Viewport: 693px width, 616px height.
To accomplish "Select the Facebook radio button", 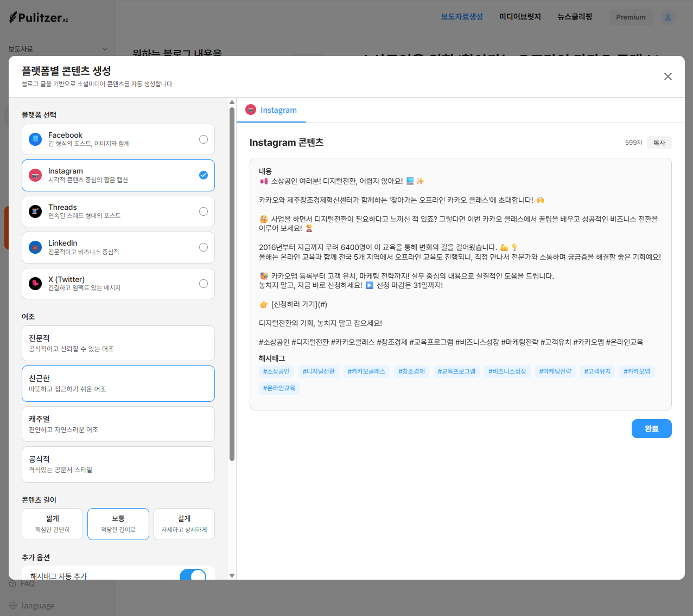I will (204, 139).
